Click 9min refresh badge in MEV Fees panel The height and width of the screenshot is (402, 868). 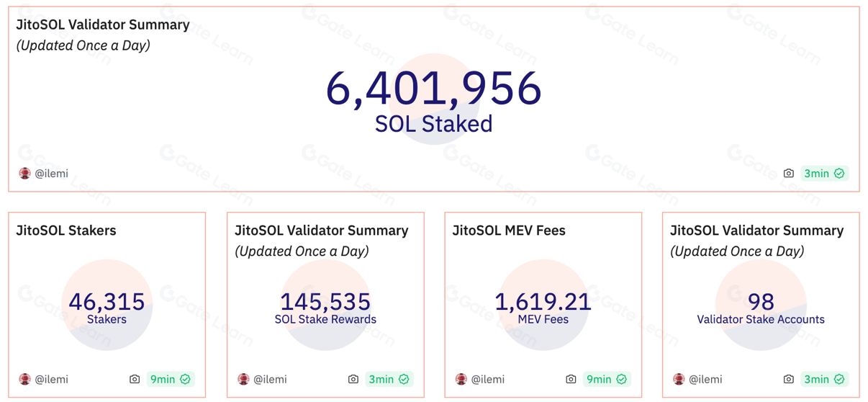606,379
